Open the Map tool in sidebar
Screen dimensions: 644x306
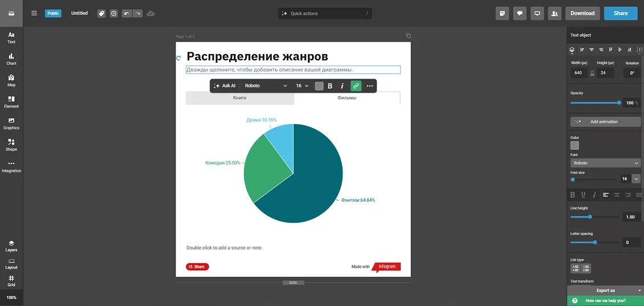pos(11,80)
